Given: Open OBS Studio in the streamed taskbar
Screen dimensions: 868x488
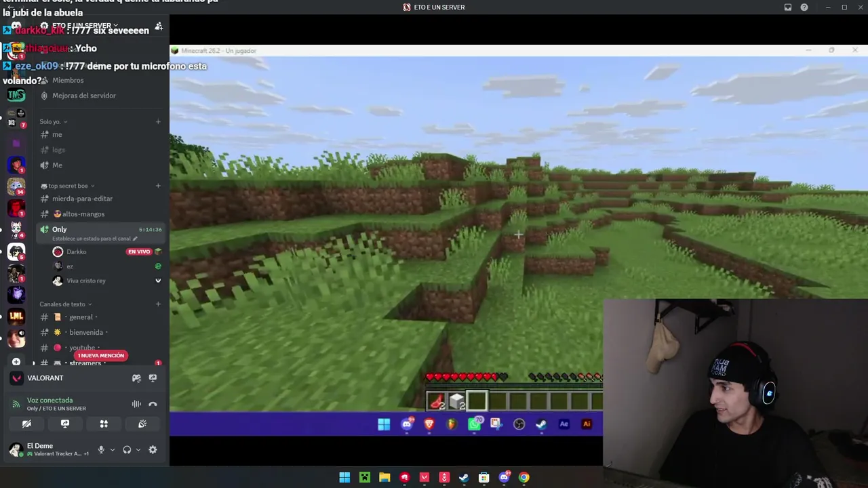Looking at the screenshot, I should click(519, 424).
